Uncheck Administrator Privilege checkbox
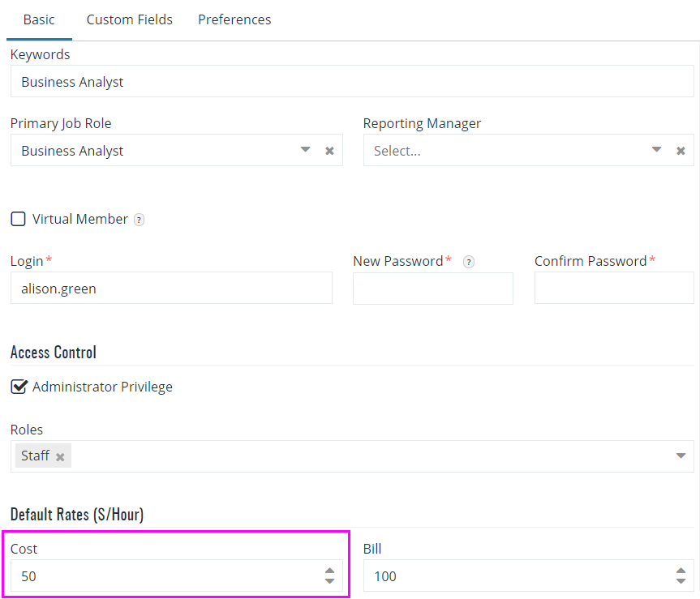 tap(19, 387)
